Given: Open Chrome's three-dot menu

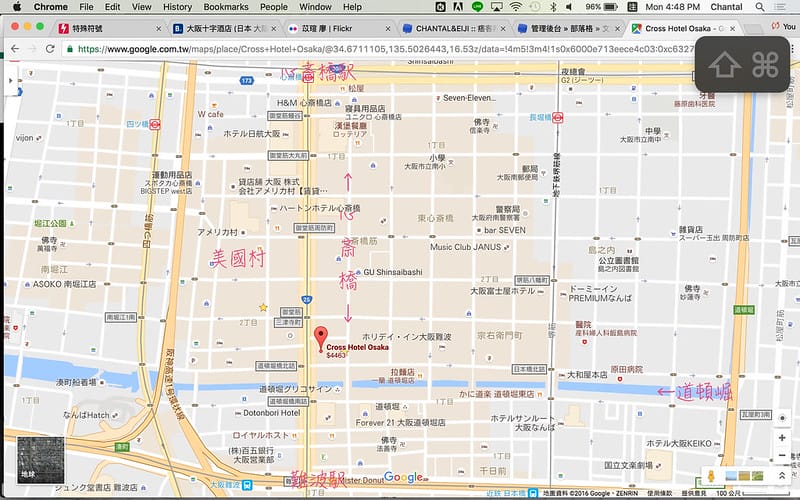Looking at the screenshot, I should click(792, 49).
